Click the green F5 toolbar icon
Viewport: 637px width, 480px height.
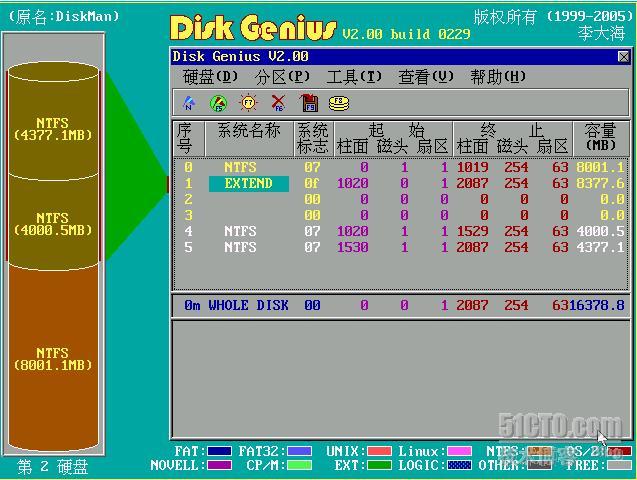pyautogui.click(x=218, y=102)
